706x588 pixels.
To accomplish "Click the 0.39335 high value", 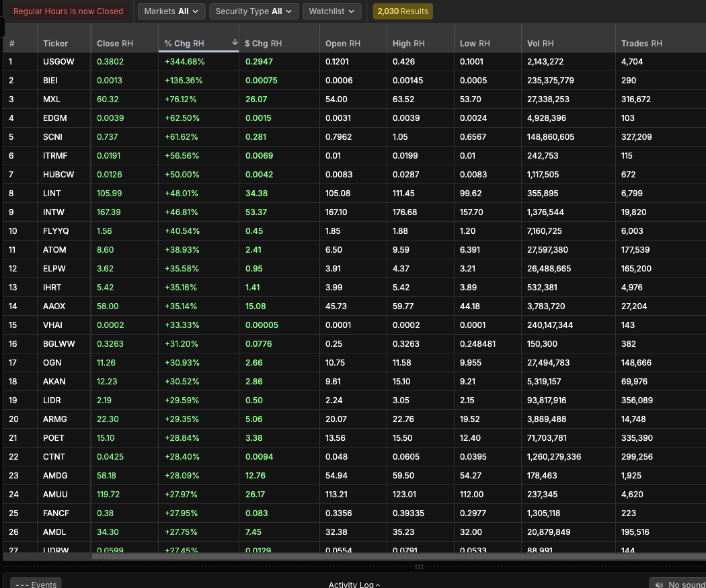I will click(408, 514).
